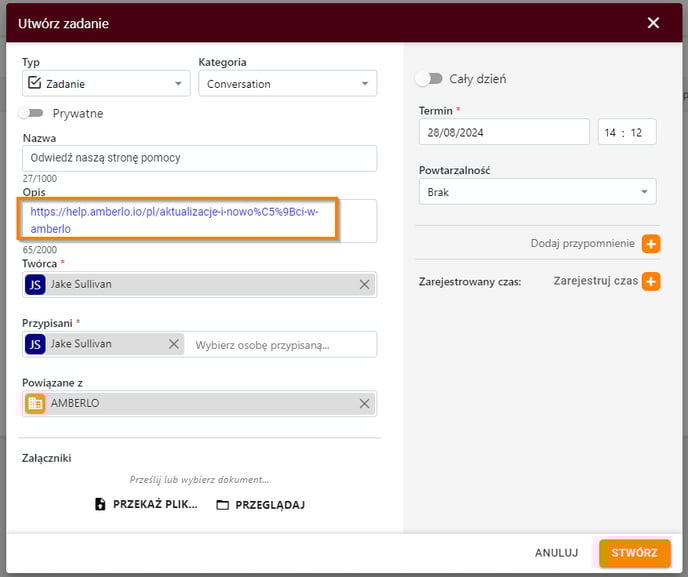Click the Termin date field 28/08/2024
Viewport: 688px width, 577px height.
coord(504,132)
